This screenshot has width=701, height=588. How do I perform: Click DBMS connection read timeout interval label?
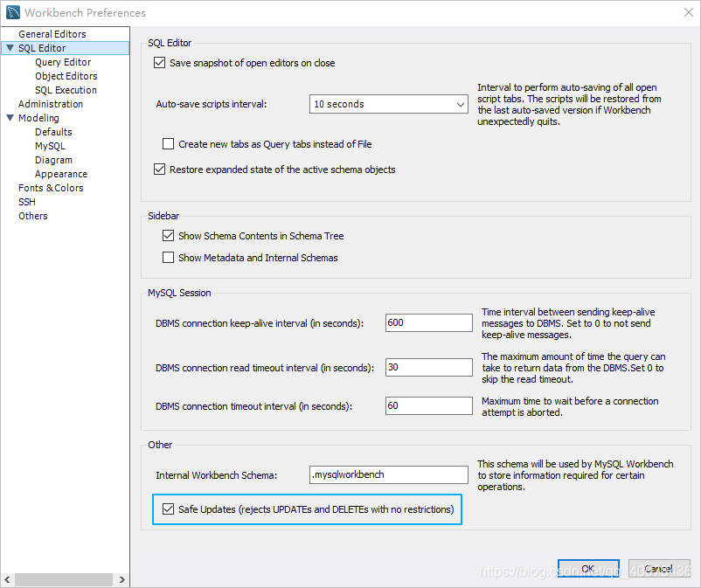click(265, 368)
